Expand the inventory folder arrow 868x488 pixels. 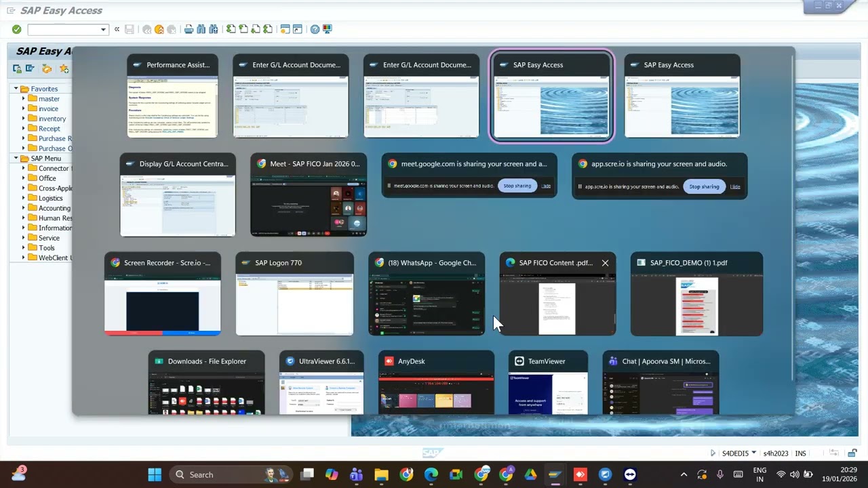23,119
